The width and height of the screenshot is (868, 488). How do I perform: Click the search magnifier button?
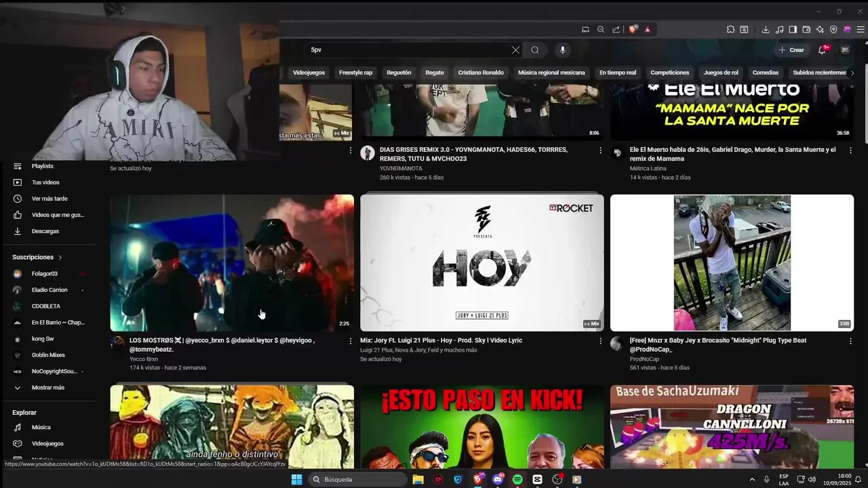(x=535, y=50)
